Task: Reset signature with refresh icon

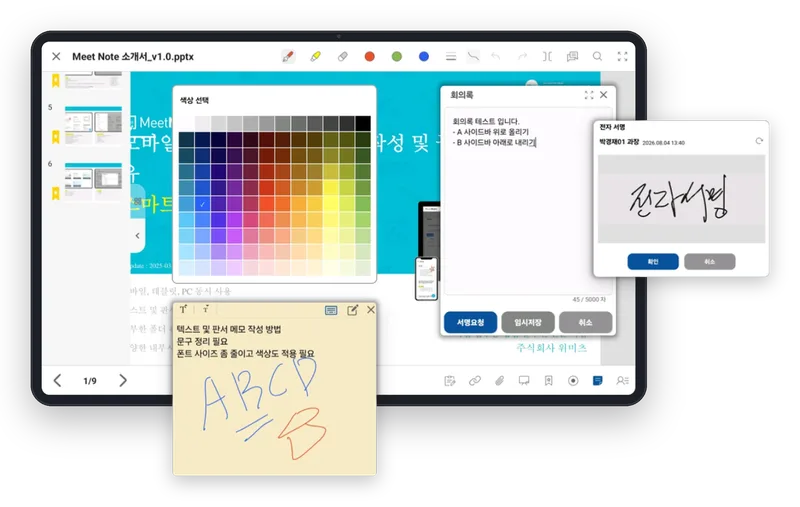Action: tap(759, 141)
